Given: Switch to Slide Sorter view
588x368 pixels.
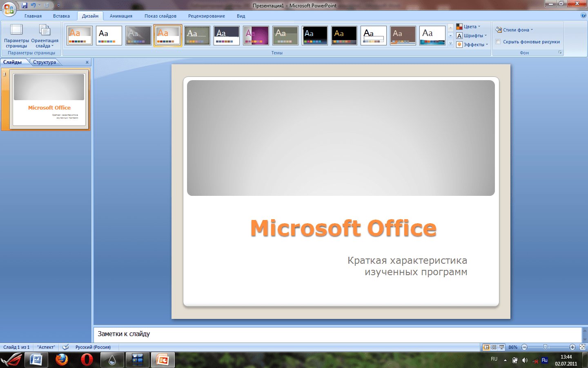Looking at the screenshot, I should (x=494, y=347).
